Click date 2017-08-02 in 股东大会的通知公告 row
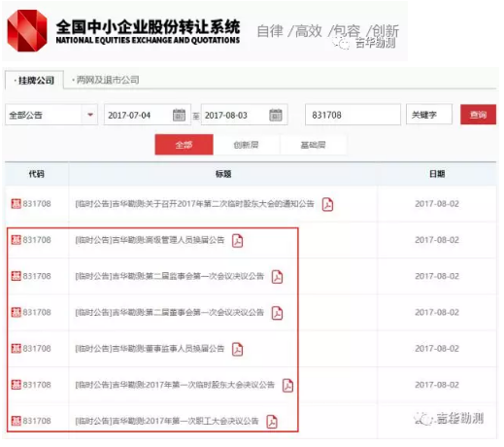Image resolution: width=504 pixels, height=447 pixels. [437, 204]
